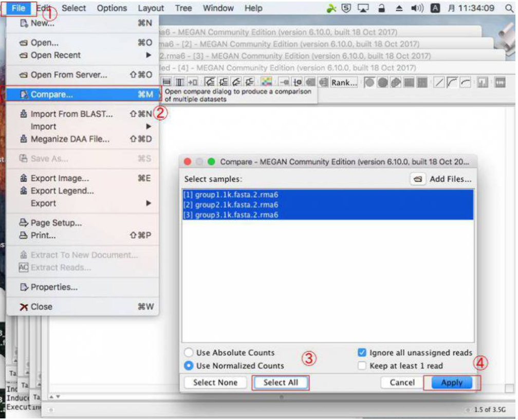Click Apply in the Compare dialog
This screenshot has width=518, height=420.
pyautogui.click(x=452, y=383)
